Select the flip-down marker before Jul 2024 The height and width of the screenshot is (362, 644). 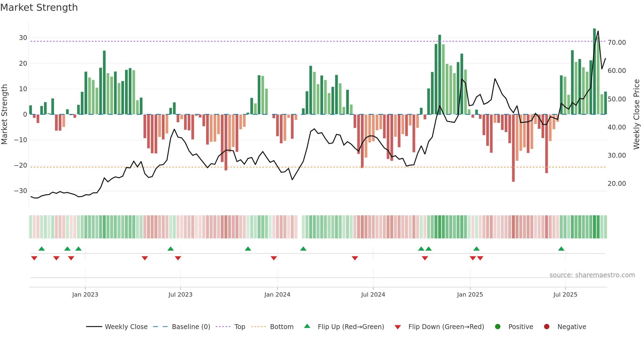point(355,258)
